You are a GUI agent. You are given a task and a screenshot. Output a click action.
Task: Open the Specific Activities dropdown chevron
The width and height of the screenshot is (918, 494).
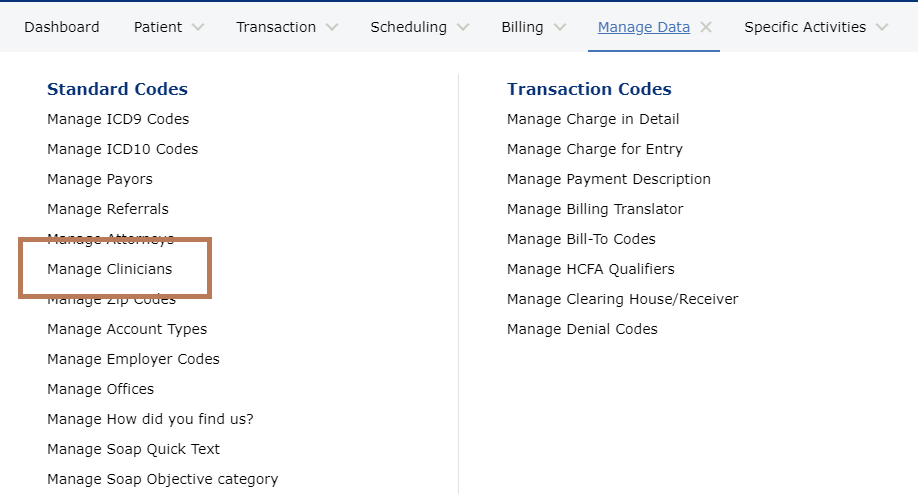pos(881,27)
